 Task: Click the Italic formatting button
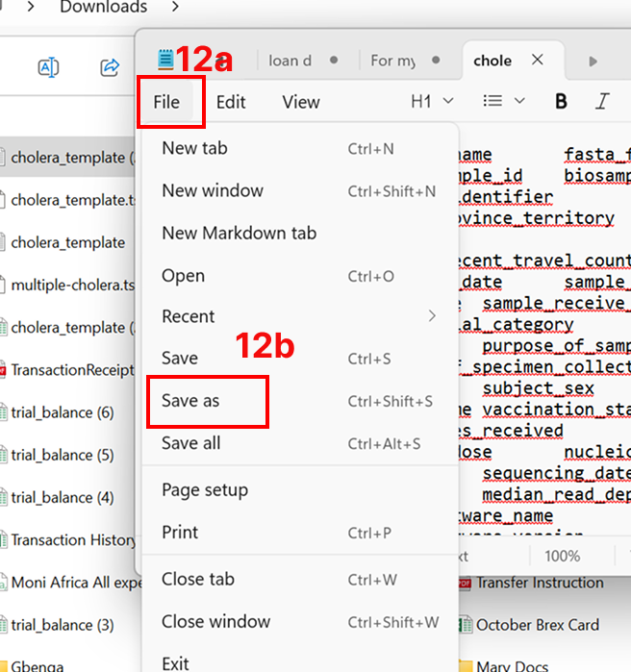(x=602, y=102)
